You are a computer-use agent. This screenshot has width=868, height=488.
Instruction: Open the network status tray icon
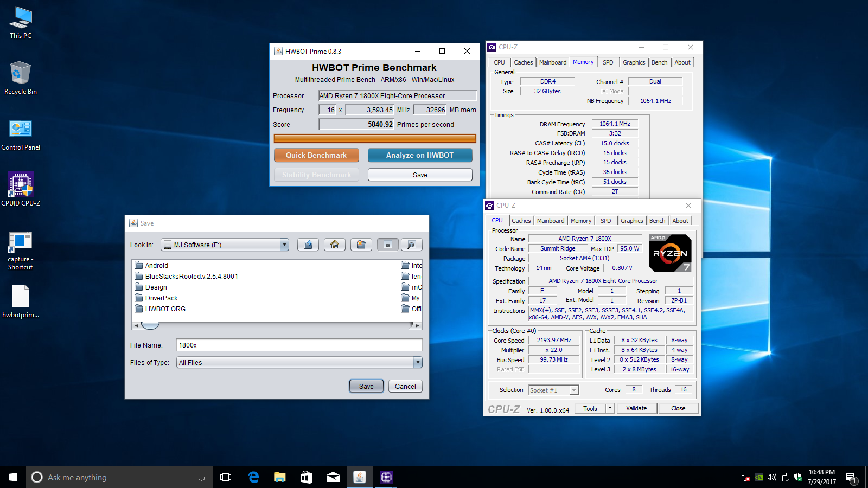746,477
